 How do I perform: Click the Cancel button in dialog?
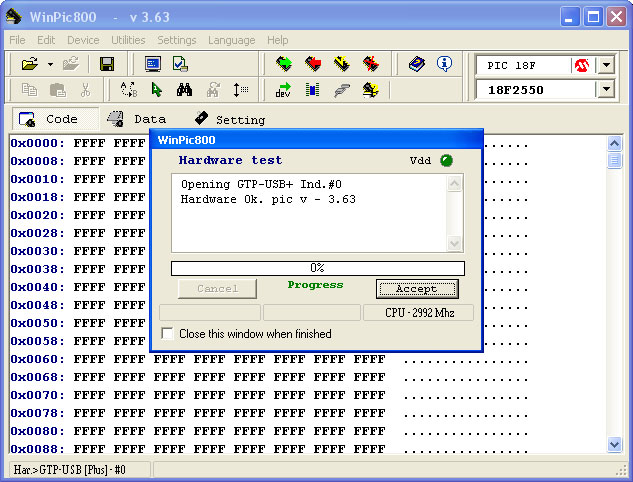pos(217,289)
